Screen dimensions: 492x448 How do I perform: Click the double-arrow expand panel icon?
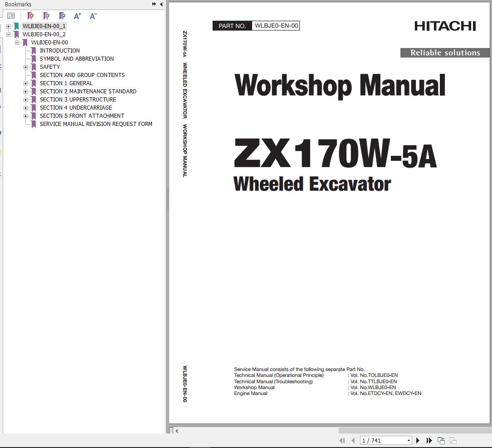click(x=154, y=4)
